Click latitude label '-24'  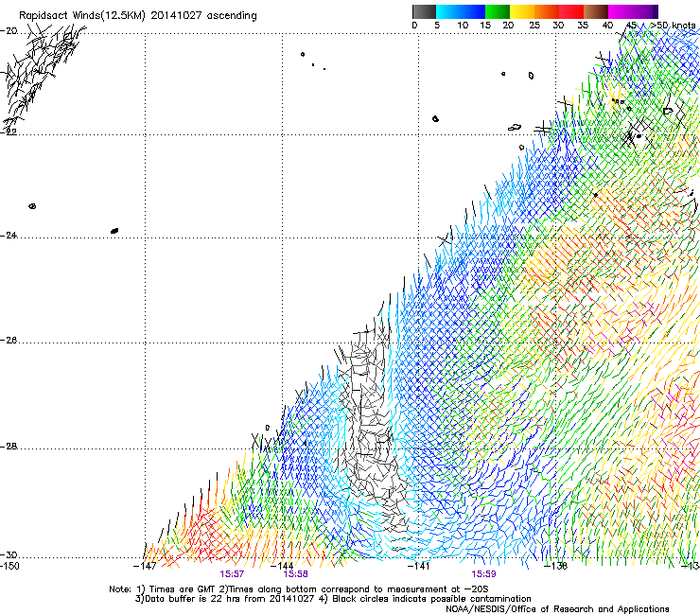tap(9, 236)
